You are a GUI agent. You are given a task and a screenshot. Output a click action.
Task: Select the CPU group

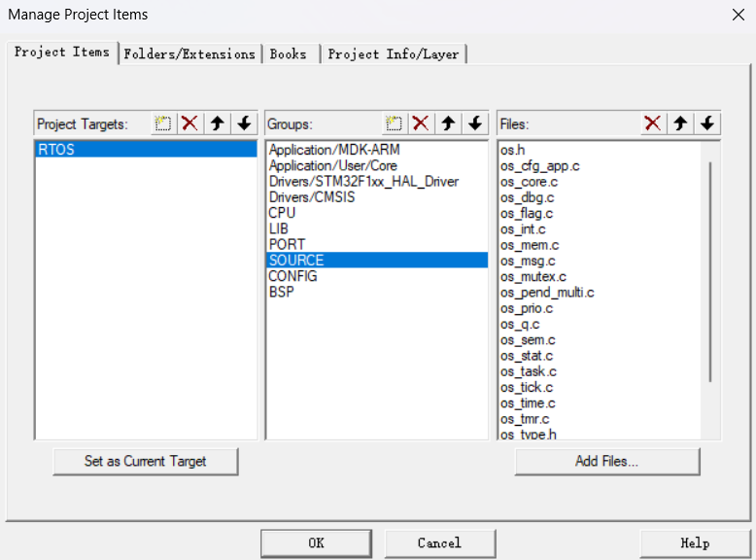click(x=377, y=213)
